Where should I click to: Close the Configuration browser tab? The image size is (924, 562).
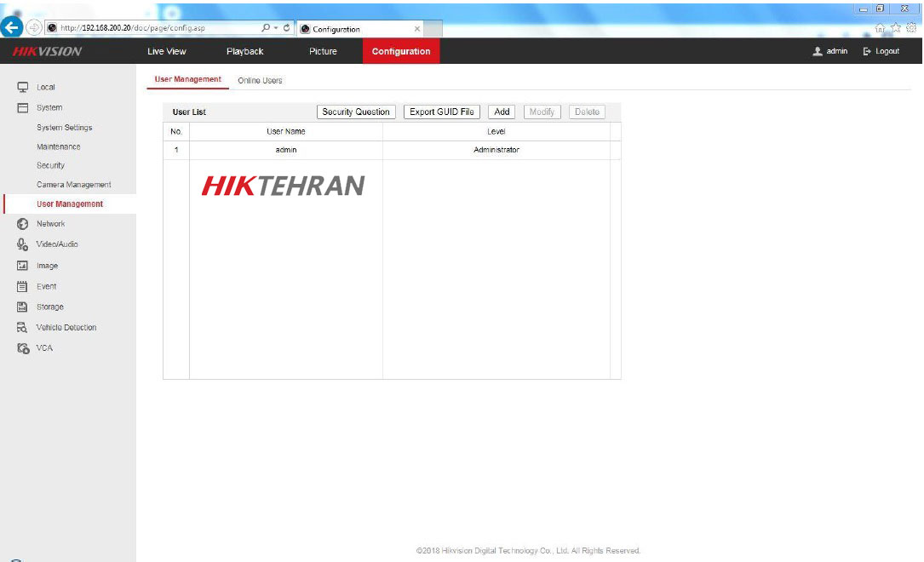(x=417, y=29)
